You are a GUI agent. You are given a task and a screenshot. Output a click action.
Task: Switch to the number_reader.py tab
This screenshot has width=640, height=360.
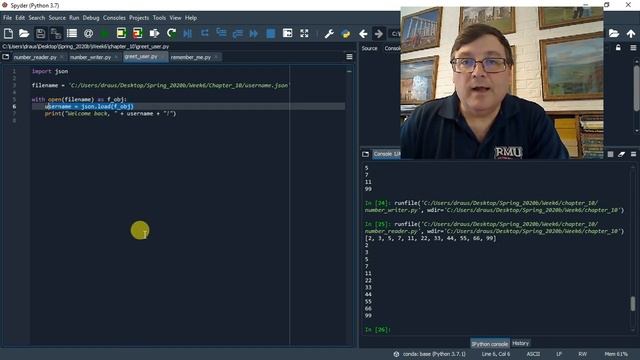coord(35,58)
